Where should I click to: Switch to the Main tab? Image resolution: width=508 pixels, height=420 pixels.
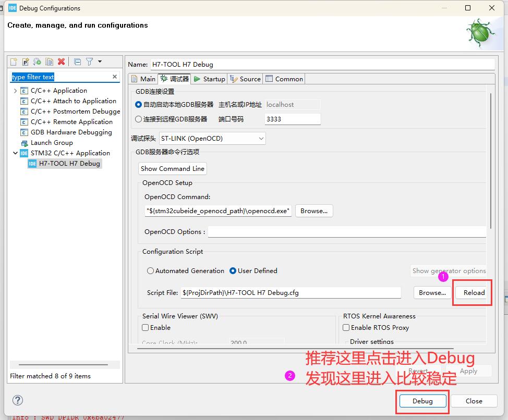(143, 79)
